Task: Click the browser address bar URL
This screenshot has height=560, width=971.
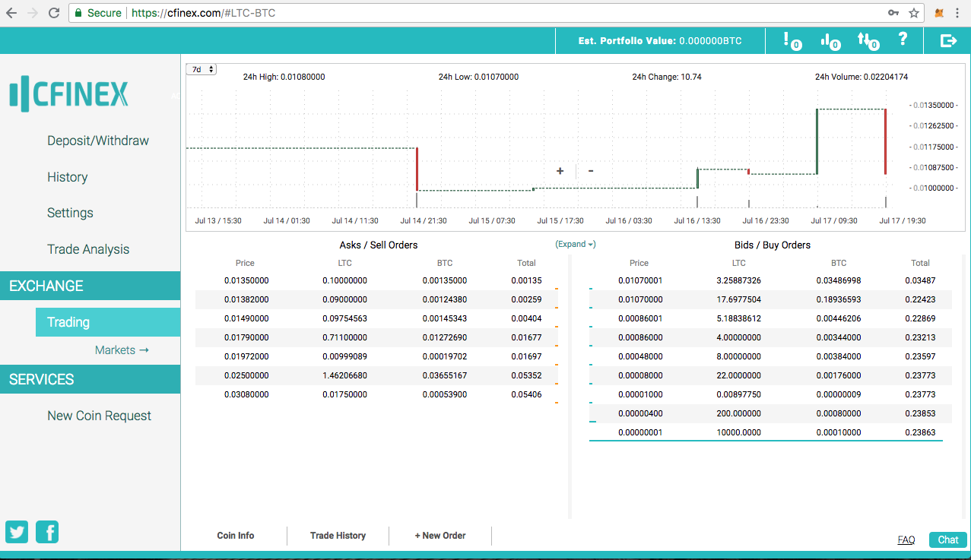Action: tap(203, 13)
